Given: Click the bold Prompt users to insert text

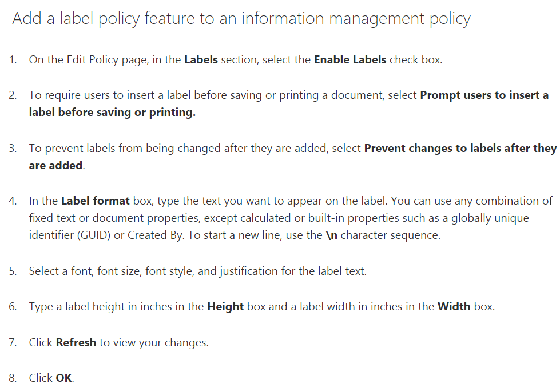Looking at the screenshot, I should click(484, 95).
